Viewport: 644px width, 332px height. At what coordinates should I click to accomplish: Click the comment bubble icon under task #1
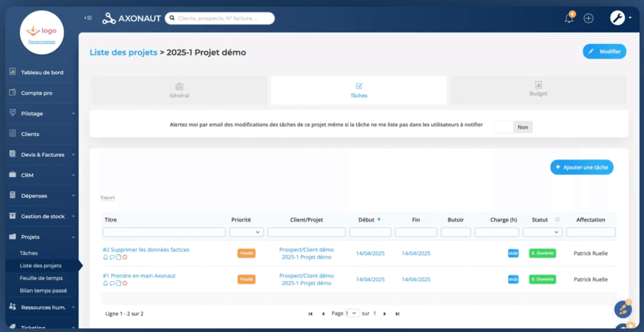pyautogui.click(x=112, y=283)
